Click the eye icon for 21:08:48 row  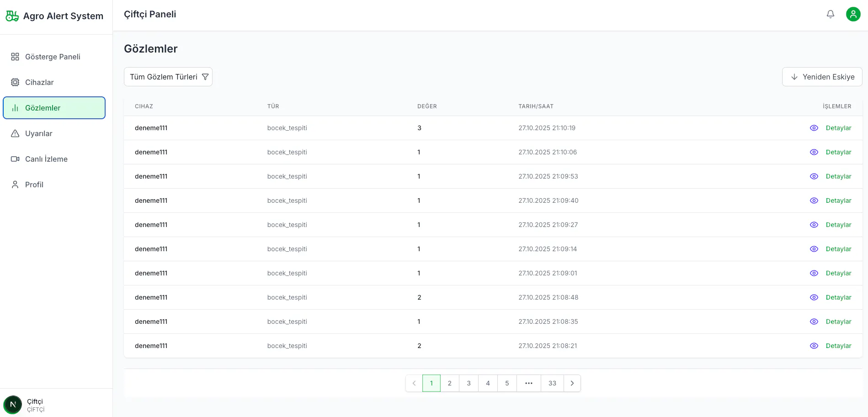point(814,297)
